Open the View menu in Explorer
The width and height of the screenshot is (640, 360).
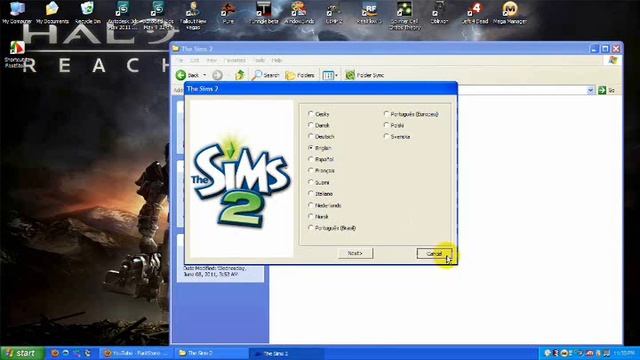[211, 60]
